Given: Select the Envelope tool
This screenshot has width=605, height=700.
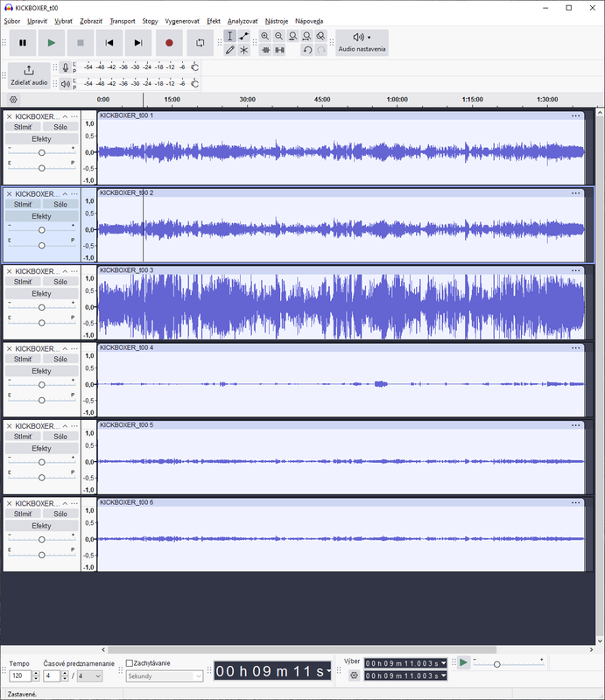Looking at the screenshot, I should pos(243,36).
